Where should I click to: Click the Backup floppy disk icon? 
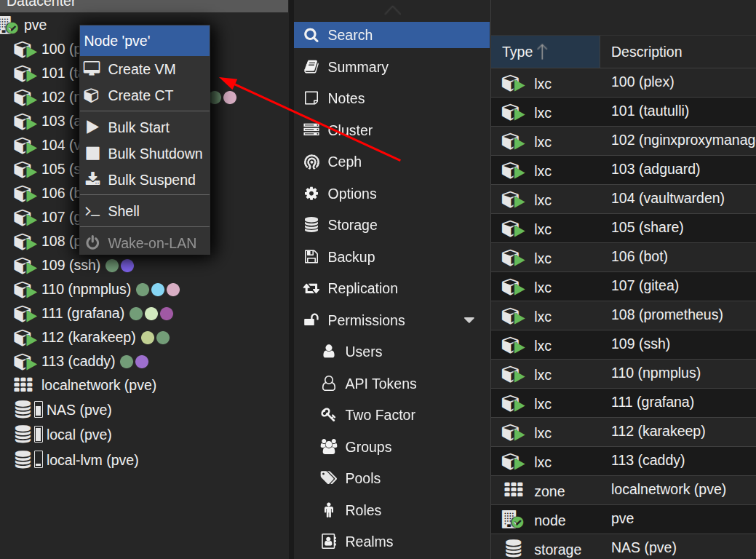(311, 257)
